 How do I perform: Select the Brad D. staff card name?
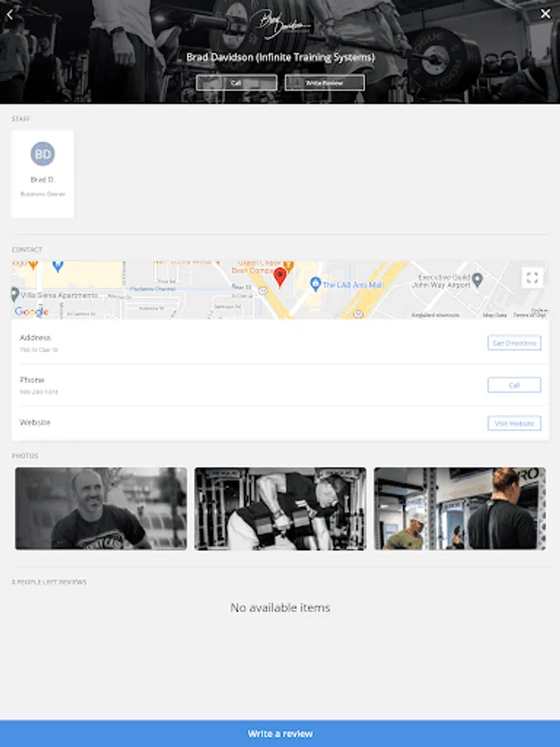tap(43, 179)
